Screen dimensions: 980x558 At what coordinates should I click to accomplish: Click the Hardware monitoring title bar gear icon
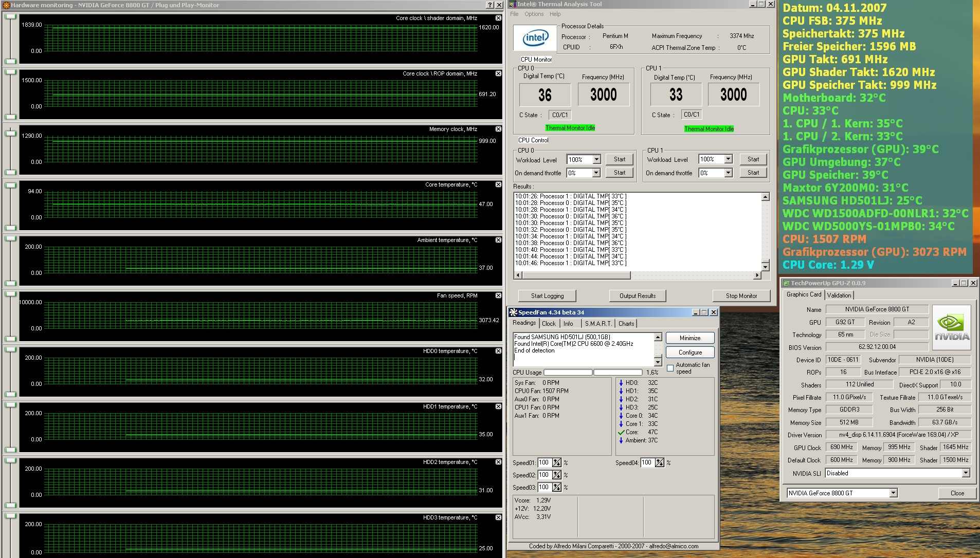click(6, 5)
